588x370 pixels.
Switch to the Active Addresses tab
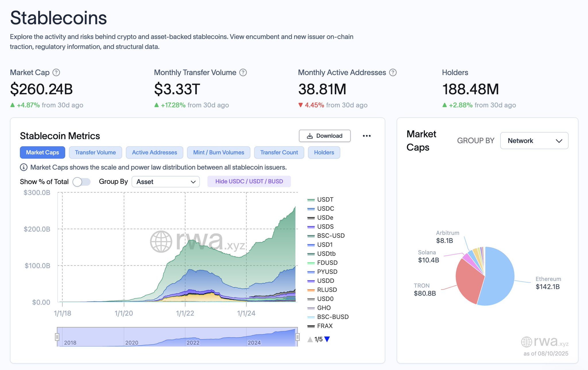click(154, 152)
